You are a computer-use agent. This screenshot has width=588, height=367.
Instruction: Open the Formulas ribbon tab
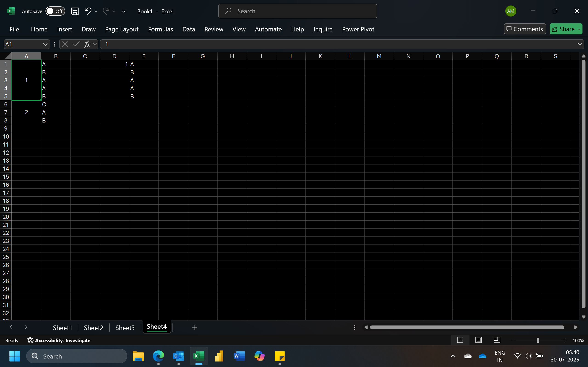160,29
